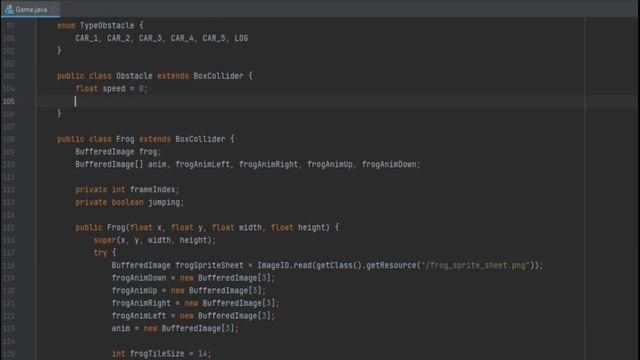This screenshot has height=360, width=640.
Task: Click the 'frogAnimUp' field name in declaration
Action: [330, 164]
